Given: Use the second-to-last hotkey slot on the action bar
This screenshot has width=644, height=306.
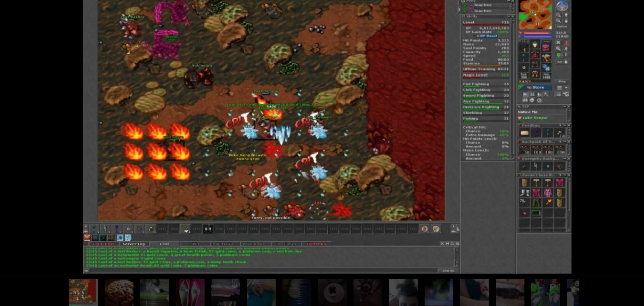Looking at the screenshot, I should coord(425,228).
